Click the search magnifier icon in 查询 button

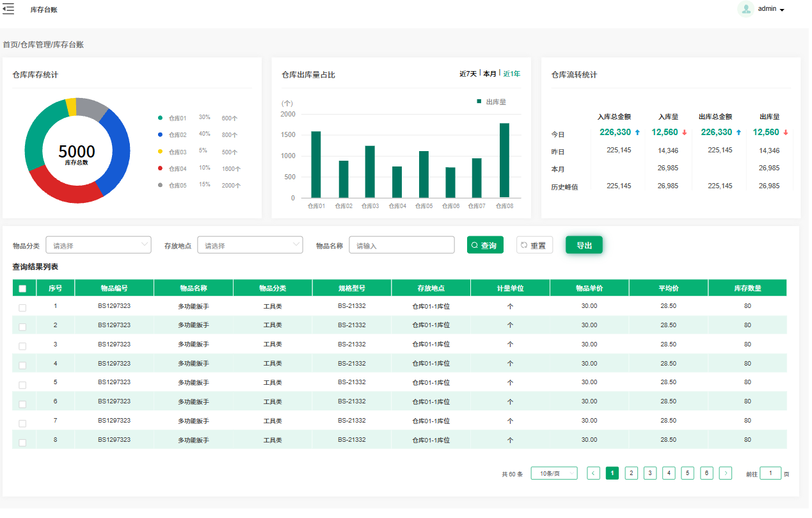[x=475, y=245]
